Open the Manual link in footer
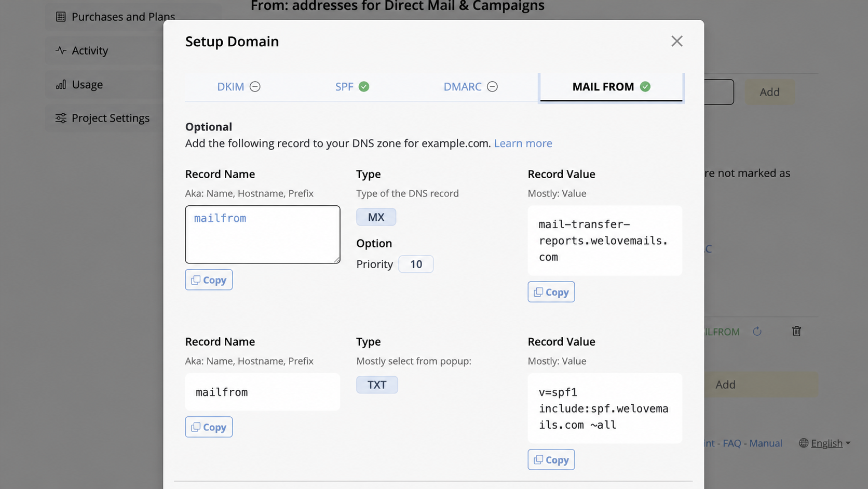868x489 pixels. point(765,443)
